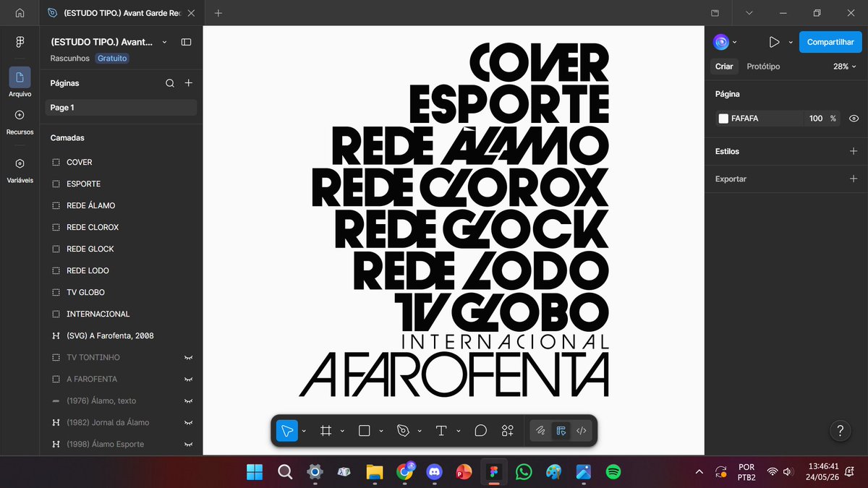Select the Pen tool
This screenshot has height=488, width=868.
point(403,431)
